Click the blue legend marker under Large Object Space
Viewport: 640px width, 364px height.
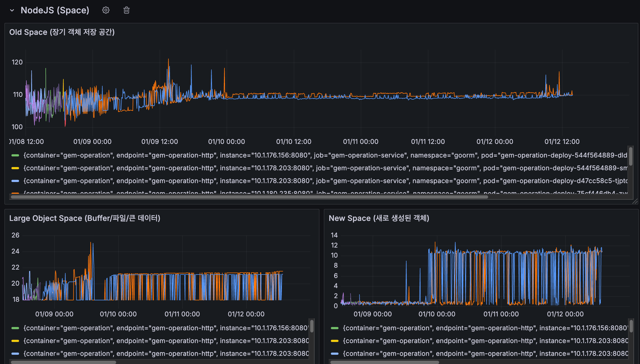pos(15,353)
